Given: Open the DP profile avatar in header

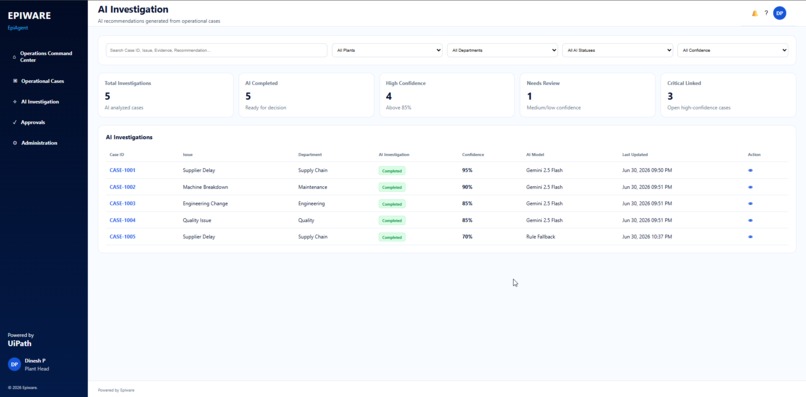Looking at the screenshot, I should point(780,13).
